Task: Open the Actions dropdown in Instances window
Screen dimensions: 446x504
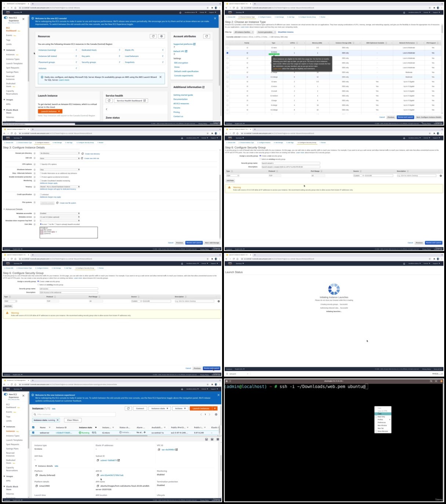Action: point(180,408)
